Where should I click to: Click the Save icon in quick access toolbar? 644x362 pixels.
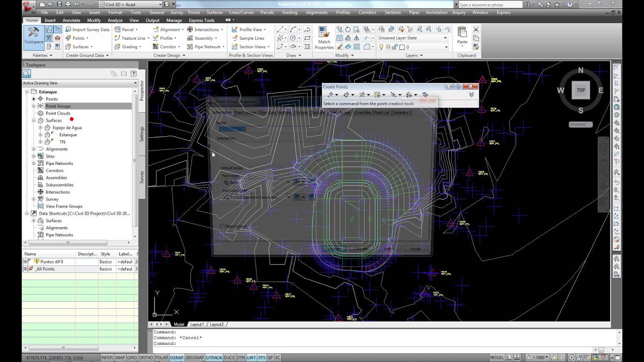pos(59,5)
